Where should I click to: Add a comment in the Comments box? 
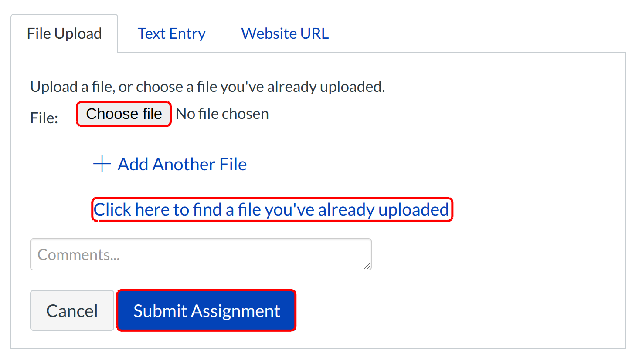pyautogui.click(x=201, y=254)
